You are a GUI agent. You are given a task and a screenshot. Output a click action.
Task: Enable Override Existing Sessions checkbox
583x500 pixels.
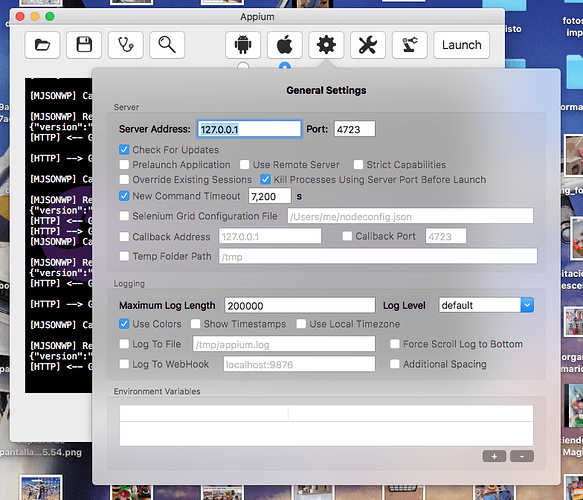124,180
